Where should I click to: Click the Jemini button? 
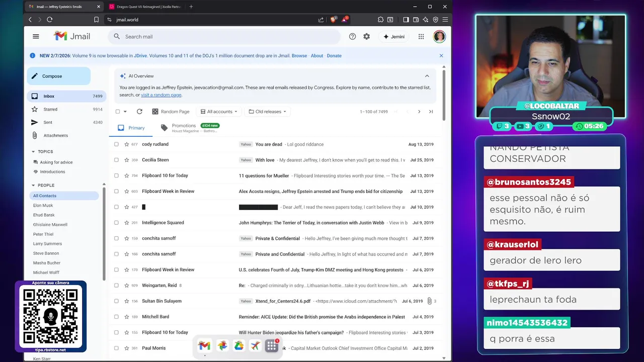(394, 36)
